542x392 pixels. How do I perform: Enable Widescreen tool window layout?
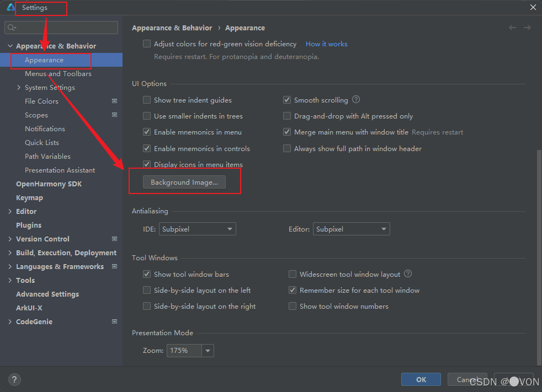pyautogui.click(x=293, y=274)
